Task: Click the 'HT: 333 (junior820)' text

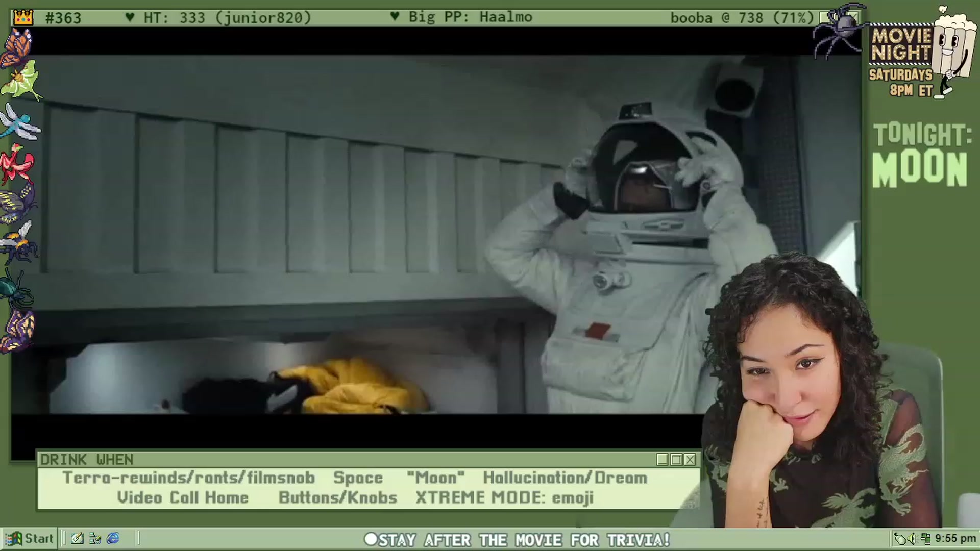Action: click(227, 18)
